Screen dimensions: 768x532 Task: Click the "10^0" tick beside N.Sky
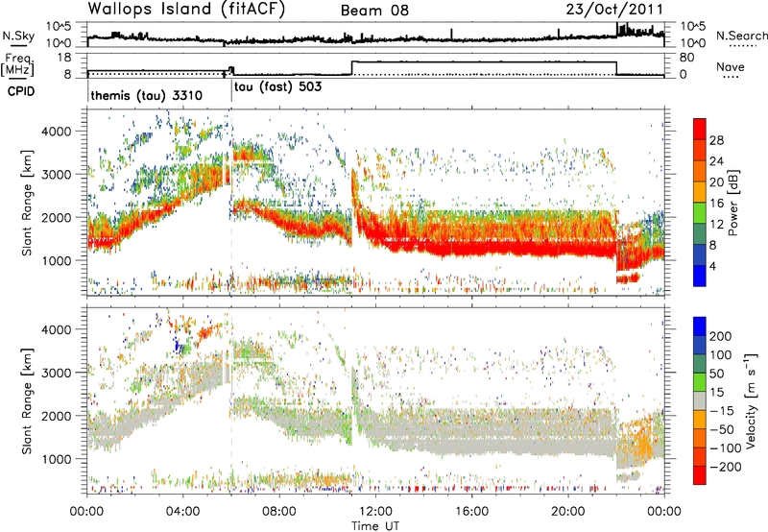coord(59,43)
